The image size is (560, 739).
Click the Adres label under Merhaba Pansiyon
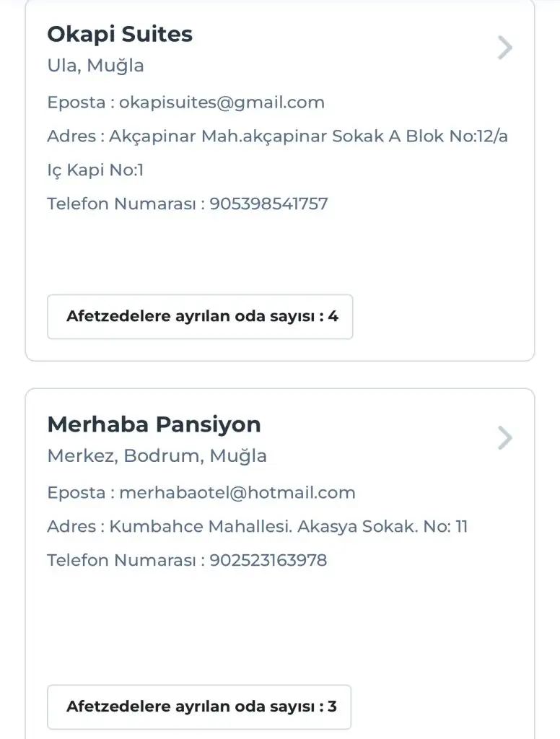[71, 526]
